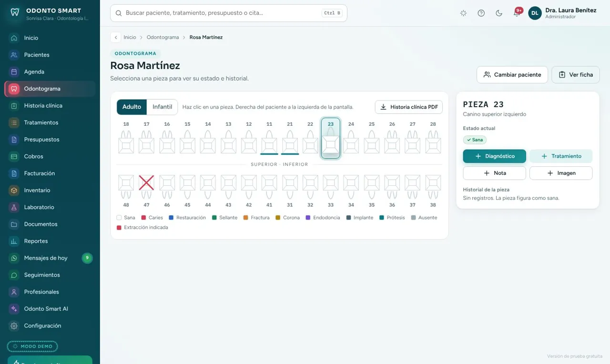
Task: Click the back arrow in breadcrumb
Action: pos(115,37)
